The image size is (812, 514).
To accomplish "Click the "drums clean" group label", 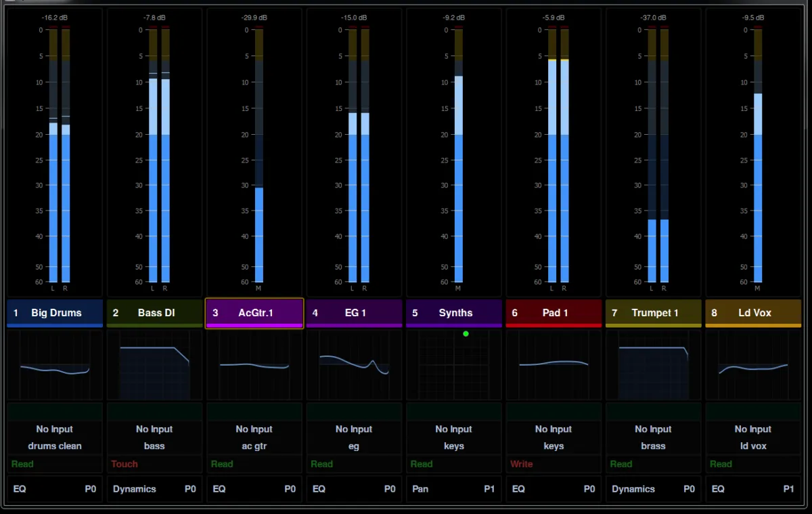I will pos(55,446).
